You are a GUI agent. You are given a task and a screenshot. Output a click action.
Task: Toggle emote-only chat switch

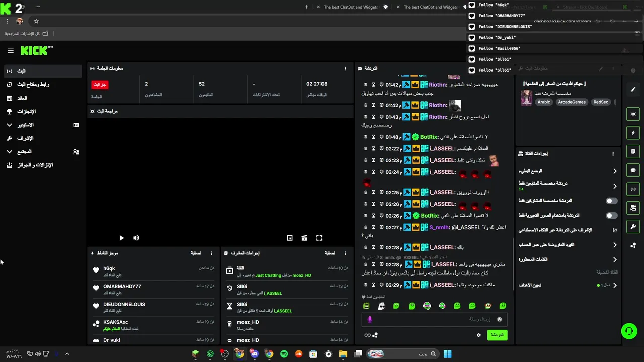coord(611,215)
